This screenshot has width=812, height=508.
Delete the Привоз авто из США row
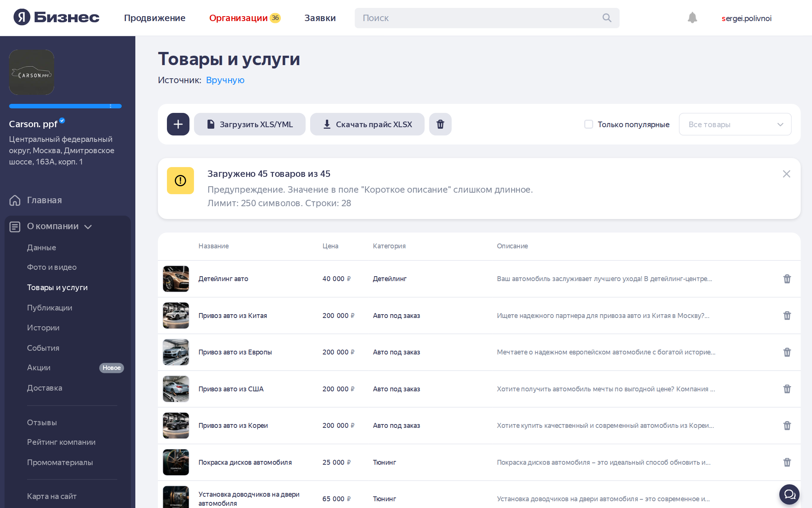click(787, 389)
